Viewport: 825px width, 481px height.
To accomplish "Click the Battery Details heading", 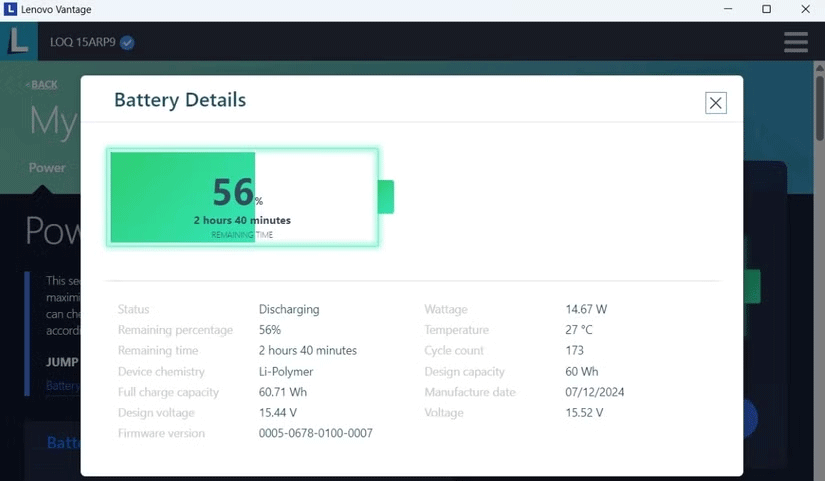I will 180,100.
